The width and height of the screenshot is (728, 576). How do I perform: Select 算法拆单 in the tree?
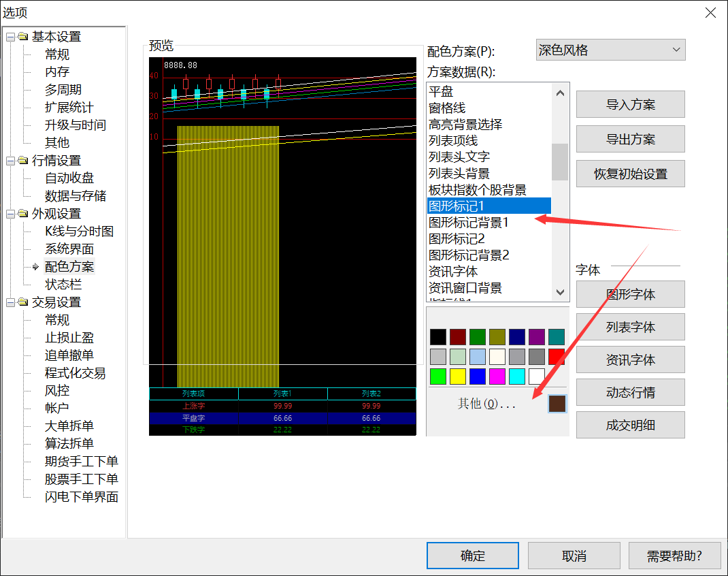pos(69,444)
